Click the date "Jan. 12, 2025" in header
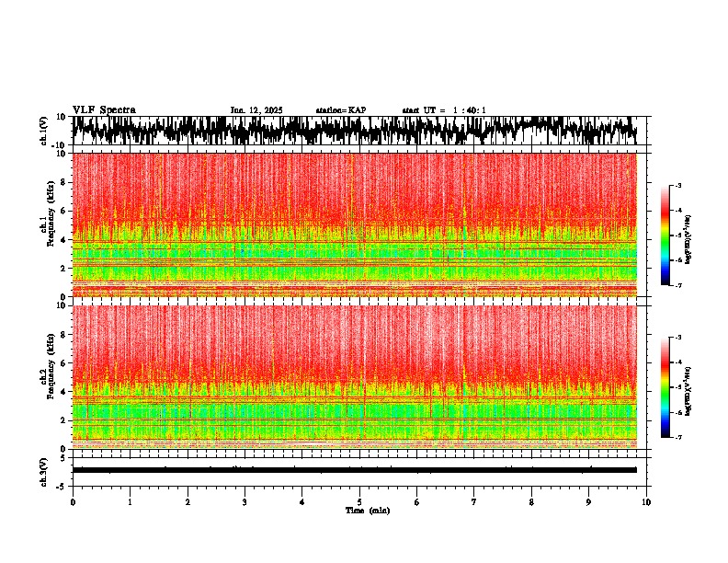Viewport: 728px width, 563px height. [256, 110]
